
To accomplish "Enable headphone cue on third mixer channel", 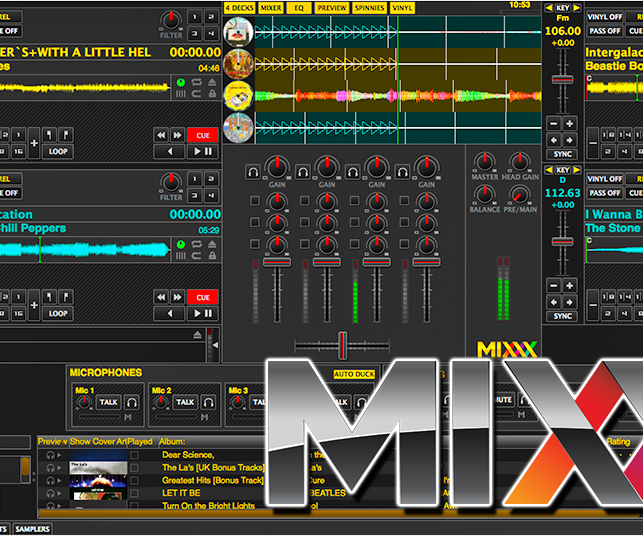I will coord(353,172).
